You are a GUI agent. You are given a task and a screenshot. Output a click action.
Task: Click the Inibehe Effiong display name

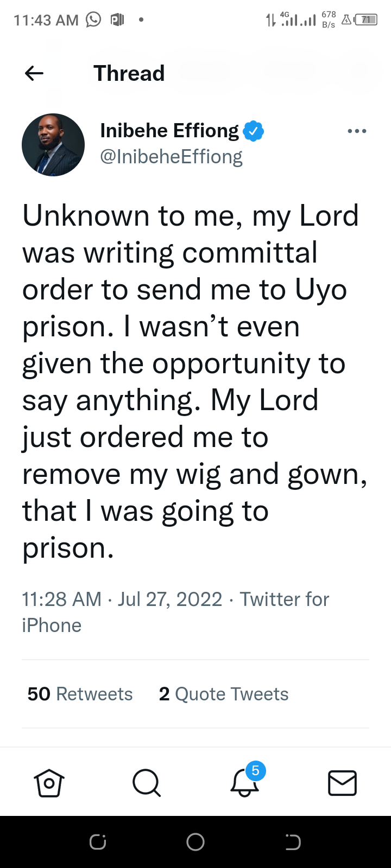[x=169, y=131]
